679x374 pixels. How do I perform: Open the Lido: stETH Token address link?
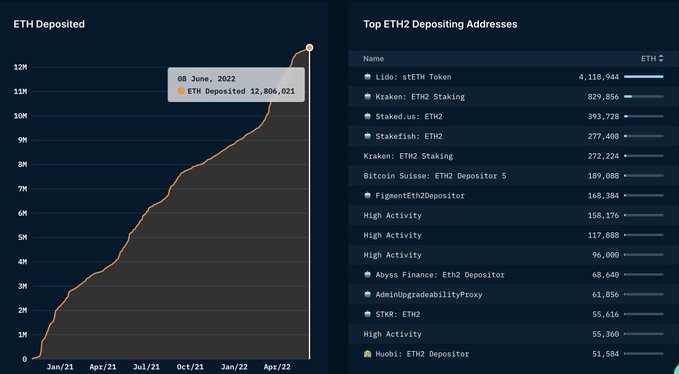tap(413, 77)
